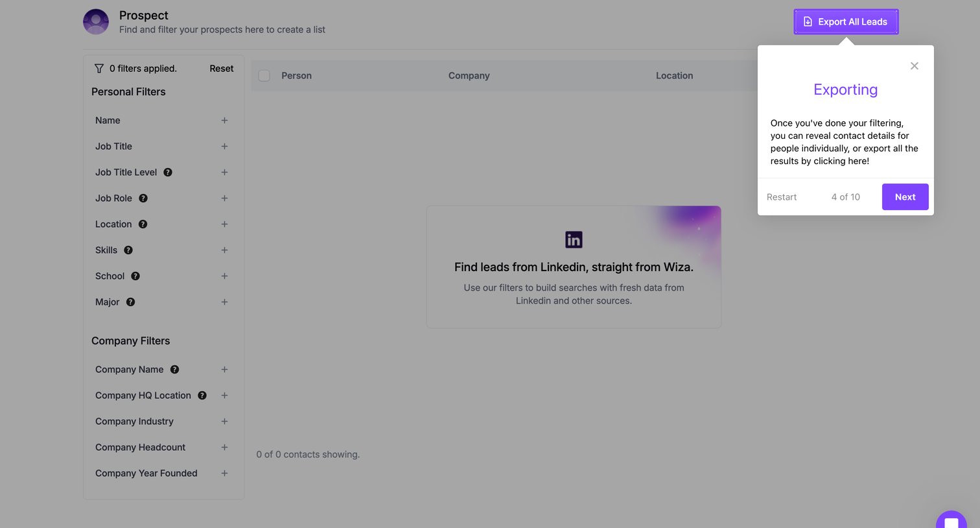The height and width of the screenshot is (528, 980).
Task: Click the Prospect avatar icon
Action: point(96,22)
